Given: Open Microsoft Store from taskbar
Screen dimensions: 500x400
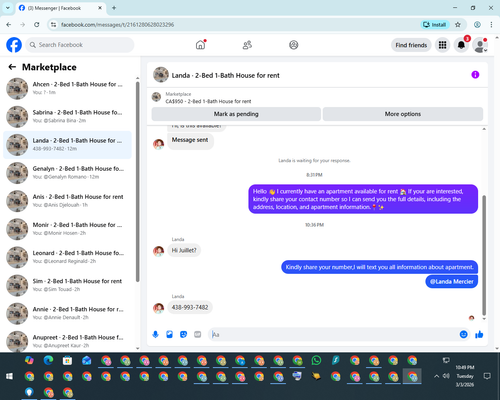Looking at the screenshot, I should click(x=67, y=360).
